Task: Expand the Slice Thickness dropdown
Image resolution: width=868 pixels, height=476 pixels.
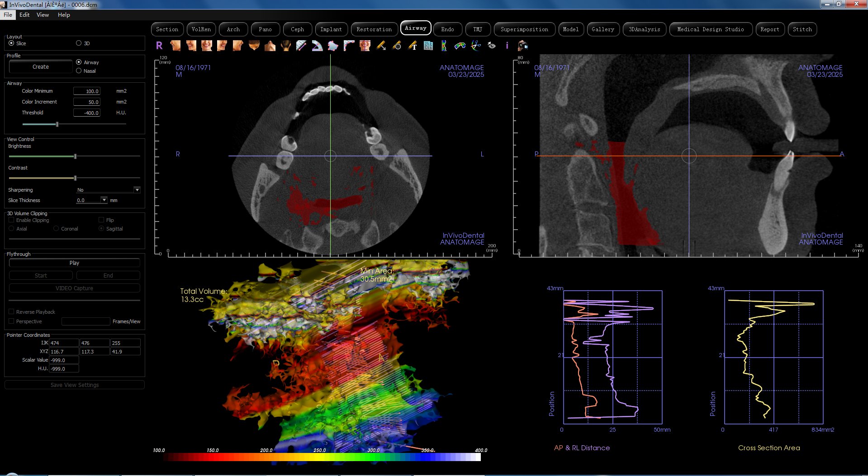Action: point(104,200)
